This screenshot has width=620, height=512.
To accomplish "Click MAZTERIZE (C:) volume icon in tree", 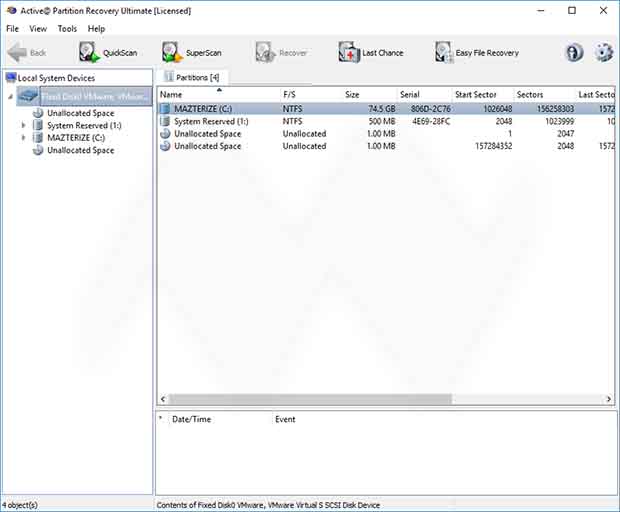I will coord(38,138).
